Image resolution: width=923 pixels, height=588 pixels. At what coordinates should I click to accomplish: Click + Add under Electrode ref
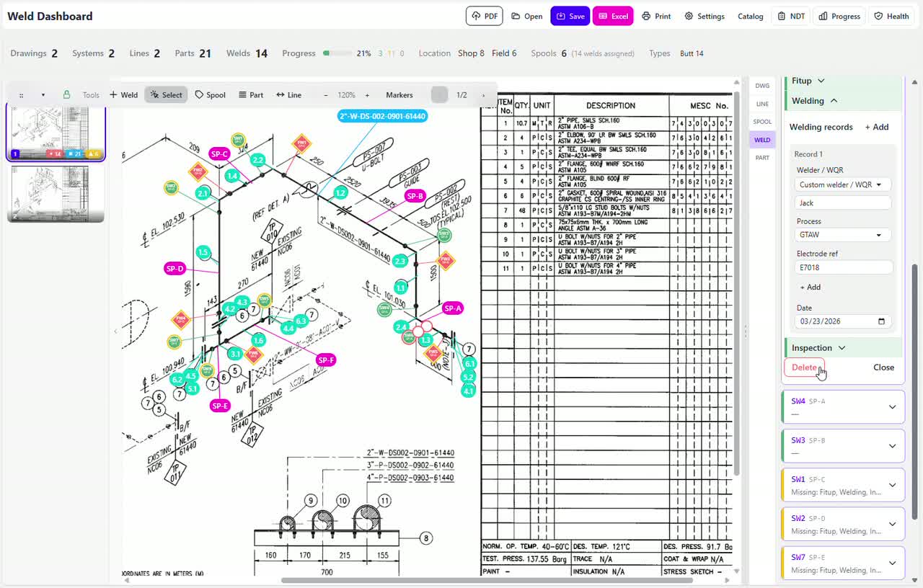[x=811, y=287]
